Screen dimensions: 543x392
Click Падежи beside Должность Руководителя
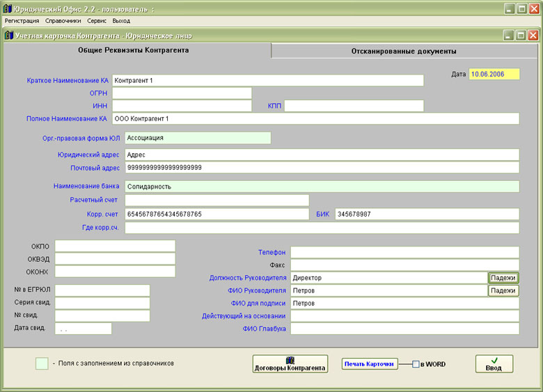(503, 278)
